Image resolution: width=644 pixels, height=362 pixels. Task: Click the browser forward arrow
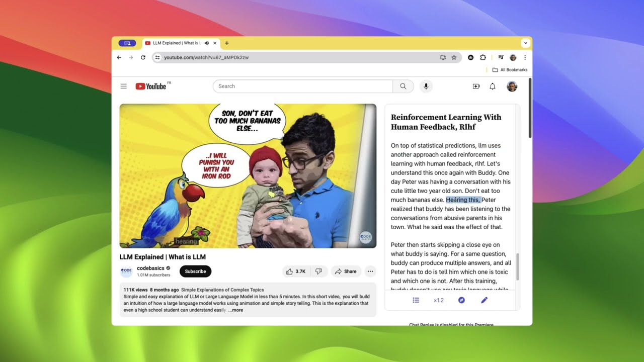click(x=131, y=57)
